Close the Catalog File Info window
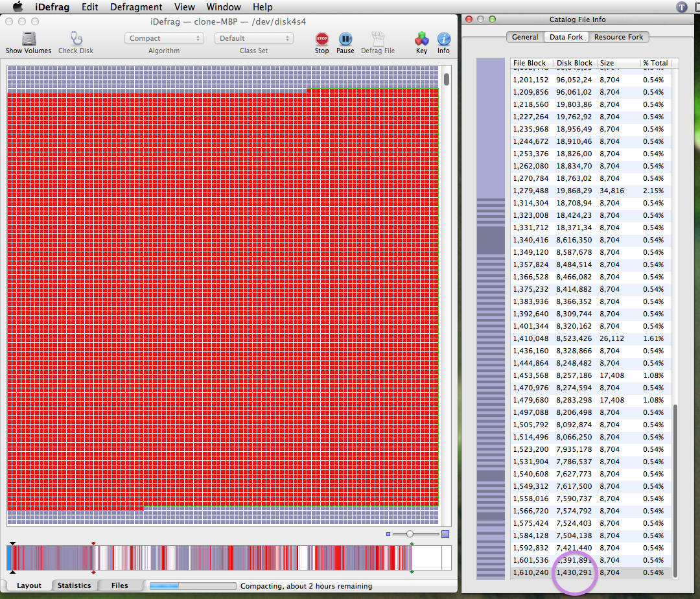 pyautogui.click(x=469, y=19)
